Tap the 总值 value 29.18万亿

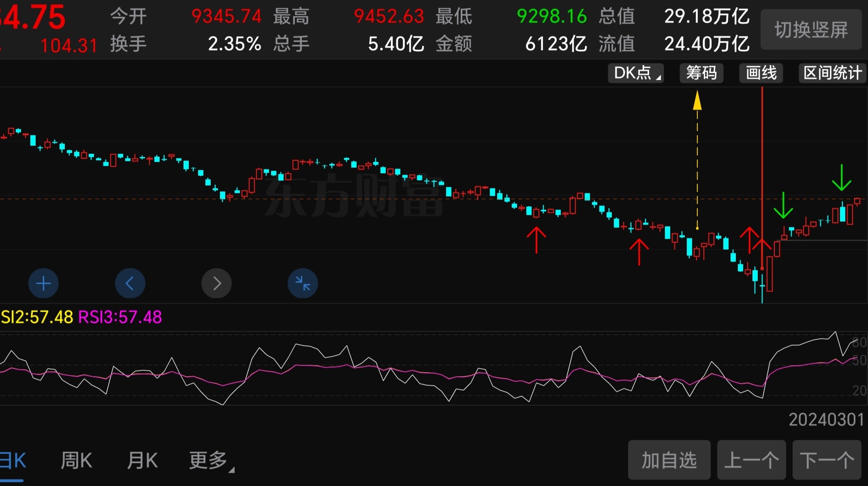(x=707, y=17)
